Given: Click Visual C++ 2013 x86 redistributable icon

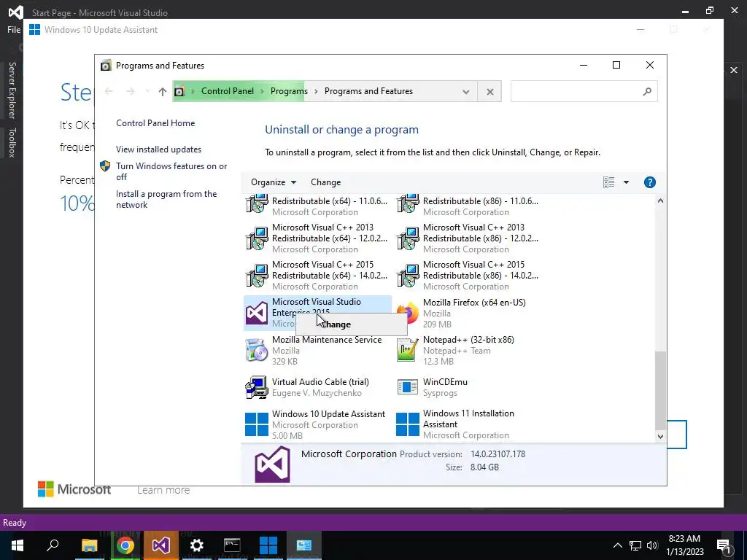Looking at the screenshot, I should [408, 238].
